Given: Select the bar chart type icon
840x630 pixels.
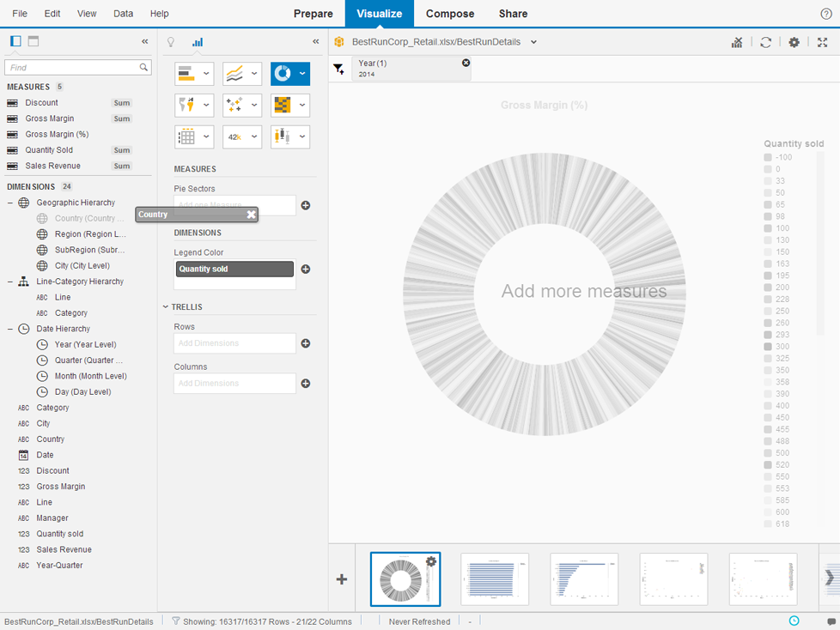Looking at the screenshot, I should 186,74.
